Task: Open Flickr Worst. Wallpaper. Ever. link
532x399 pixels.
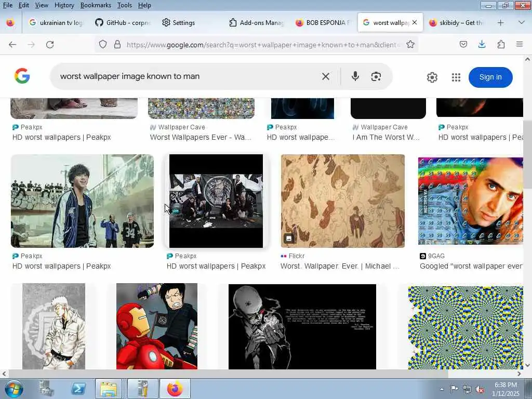Action: (340, 266)
